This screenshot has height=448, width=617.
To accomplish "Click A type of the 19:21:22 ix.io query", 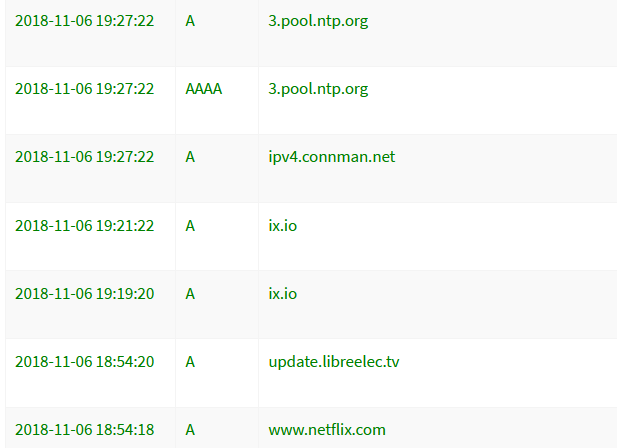I will pos(190,226).
